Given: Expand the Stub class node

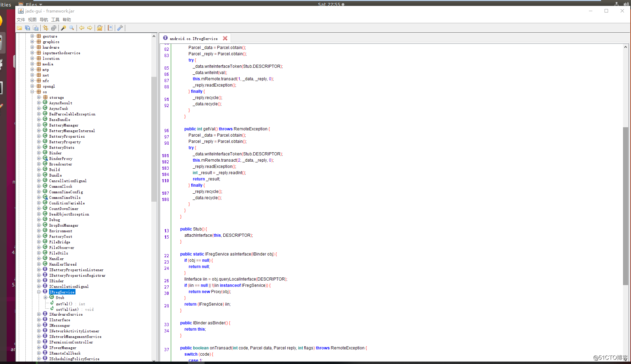Looking at the screenshot, I should coord(46,298).
